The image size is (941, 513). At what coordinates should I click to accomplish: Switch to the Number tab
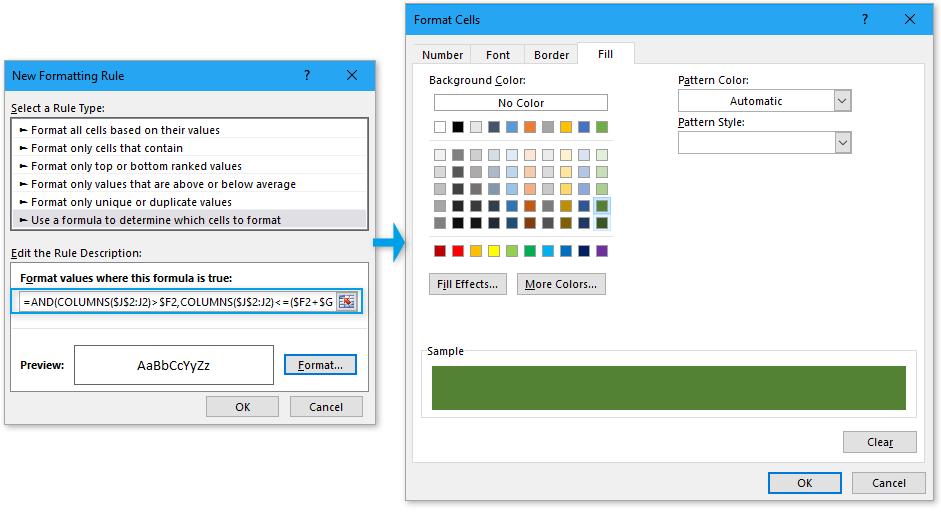[x=442, y=55]
